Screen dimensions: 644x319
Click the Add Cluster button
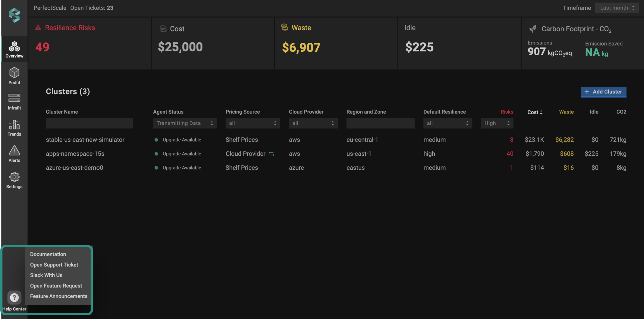click(x=603, y=92)
